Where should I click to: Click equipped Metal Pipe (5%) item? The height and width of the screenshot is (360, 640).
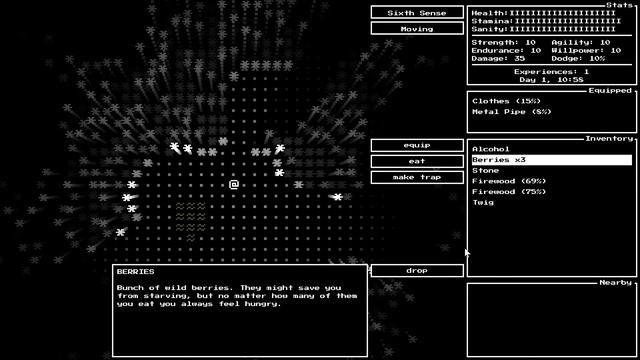click(x=511, y=111)
